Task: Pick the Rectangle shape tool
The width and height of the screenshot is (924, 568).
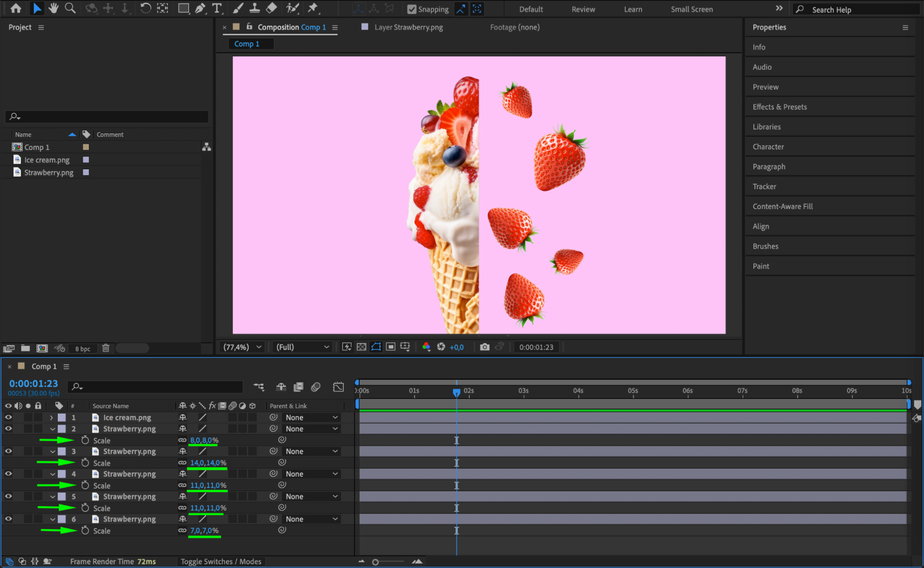Action: pos(184,8)
